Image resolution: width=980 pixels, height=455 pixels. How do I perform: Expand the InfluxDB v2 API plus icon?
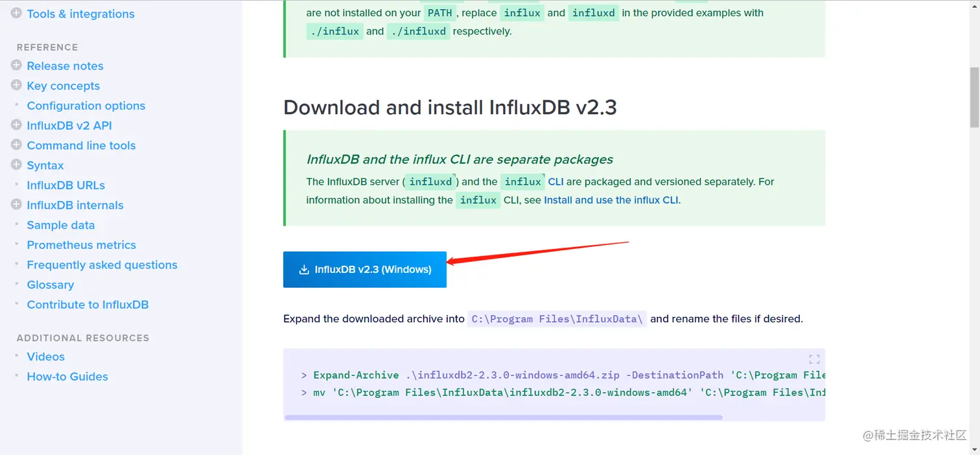(x=16, y=125)
